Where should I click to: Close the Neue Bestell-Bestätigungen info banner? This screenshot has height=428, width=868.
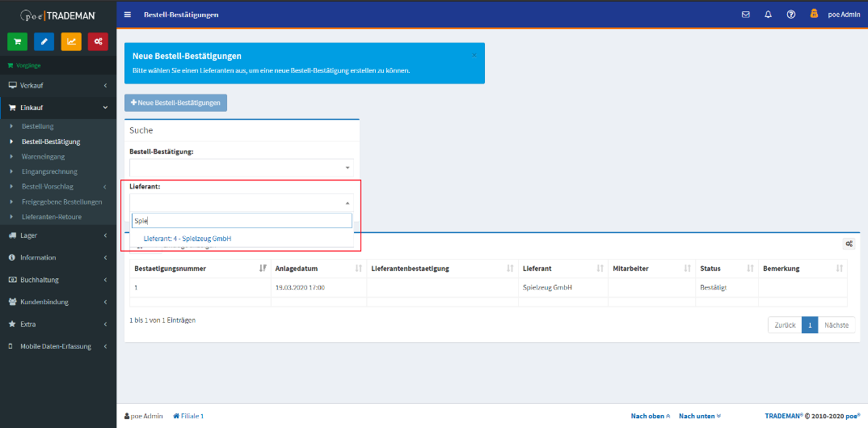pyautogui.click(x=474, y=55)
